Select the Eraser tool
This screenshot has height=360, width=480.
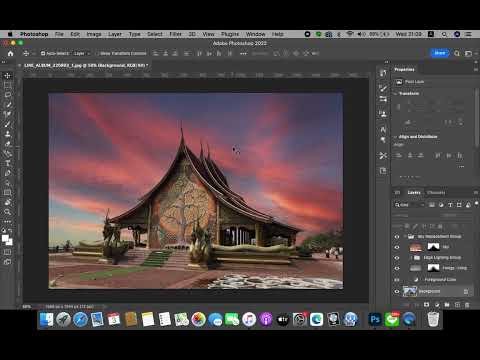click(x=7, y=144)
